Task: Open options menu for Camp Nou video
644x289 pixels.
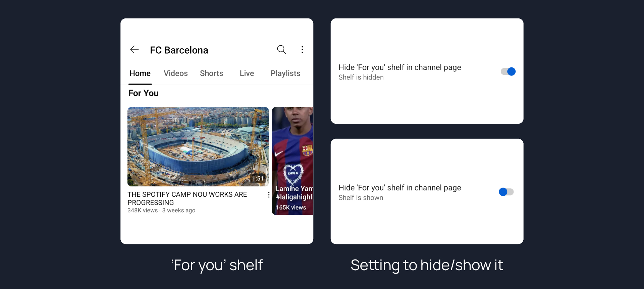Action: [269, 195]
